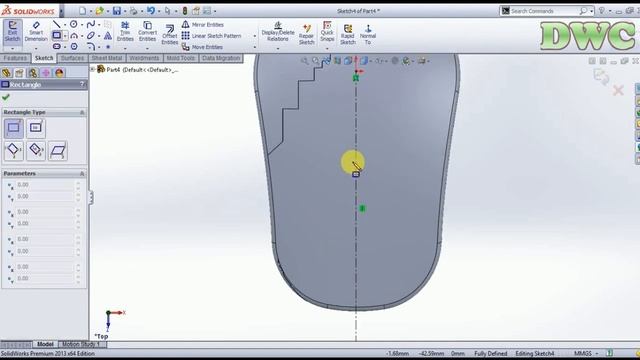
Task: Switch to the Model bottom tab
Action: [x=45, y=344]
